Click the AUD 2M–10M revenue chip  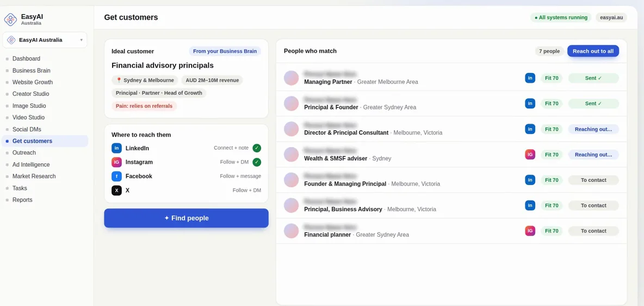(212, 80)
